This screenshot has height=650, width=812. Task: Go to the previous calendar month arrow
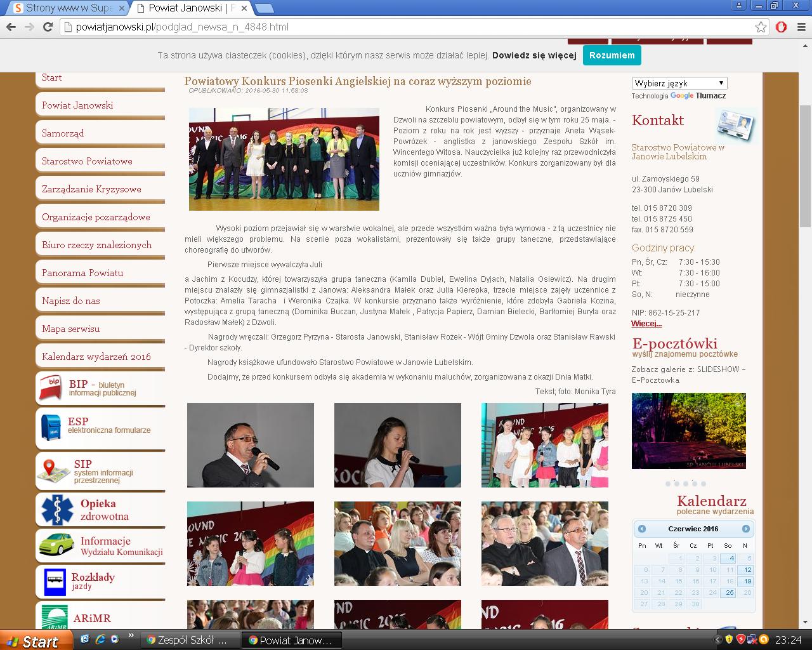[642, 529]
